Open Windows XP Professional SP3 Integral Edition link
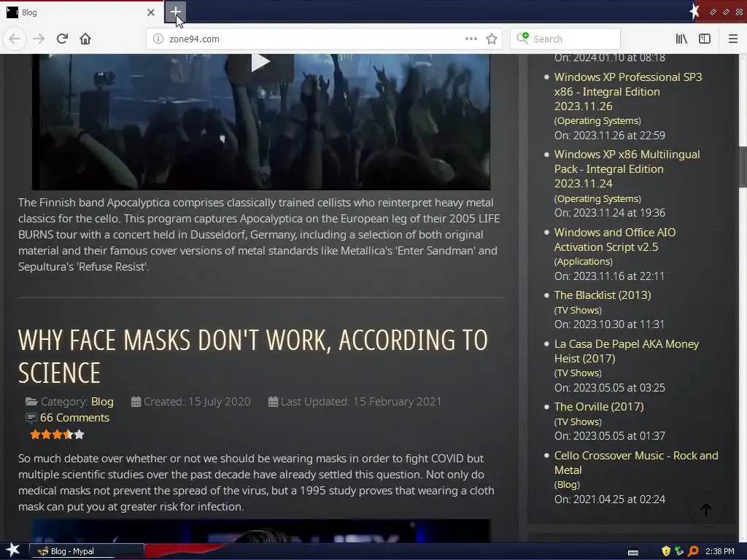This screenshot has width=747, height=560. (x=628, y=91)
